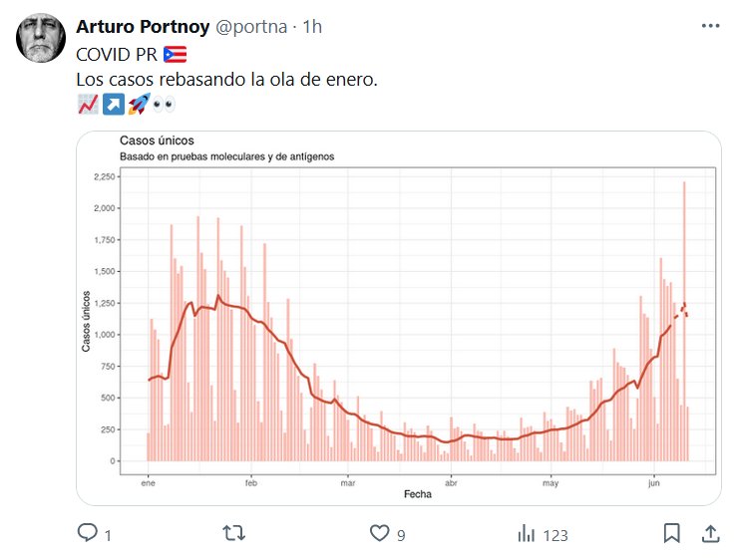The width and height of the screenshot is (736, 560).
Task: Click the chart-increasing emoji in the tweet
Action: (x=87, y=104)
